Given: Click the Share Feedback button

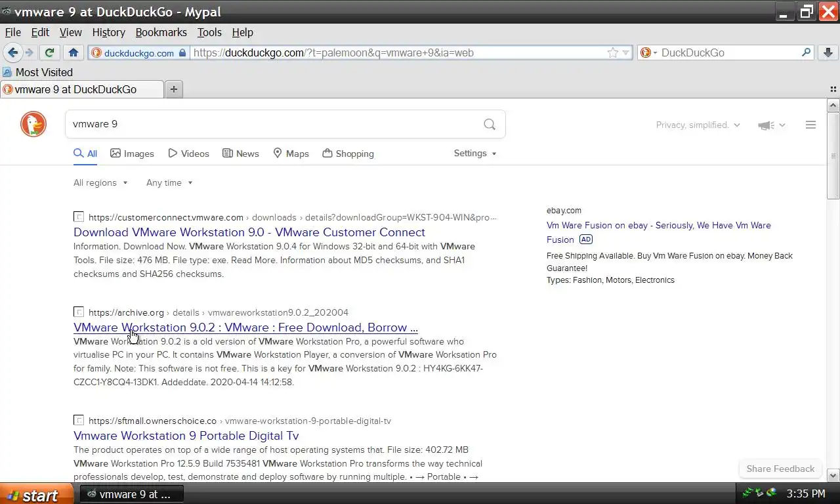Looking at the screenshot, I should click(x=780, y=469).
